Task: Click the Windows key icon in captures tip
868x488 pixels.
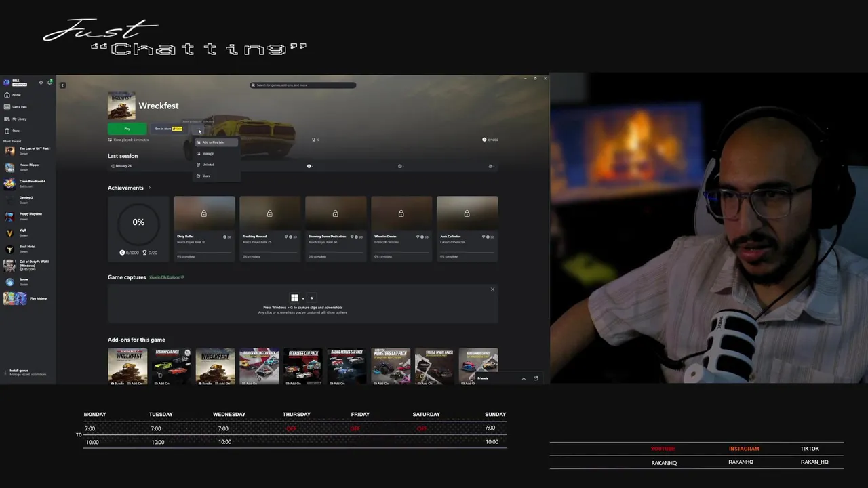Action: point(294,298)
